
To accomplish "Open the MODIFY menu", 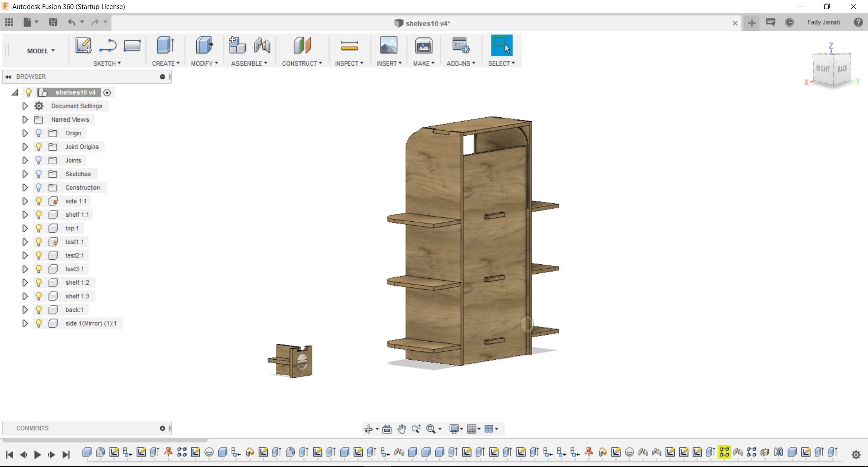I will 204,63.
